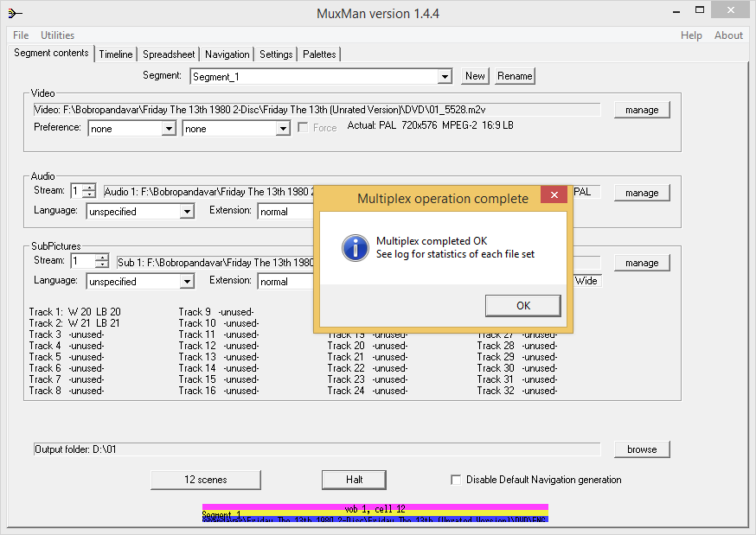Maximize the MuxMan window
The image size is (756, 535).
[700, 10]
